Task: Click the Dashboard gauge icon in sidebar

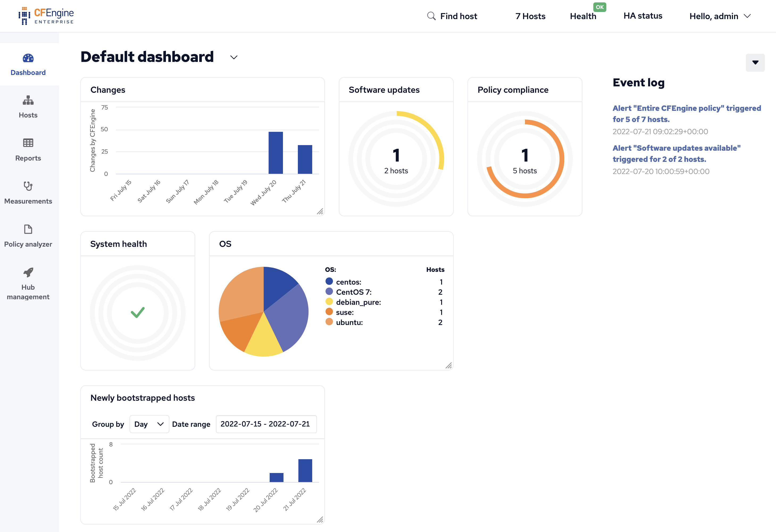Action: coord(28,58)
